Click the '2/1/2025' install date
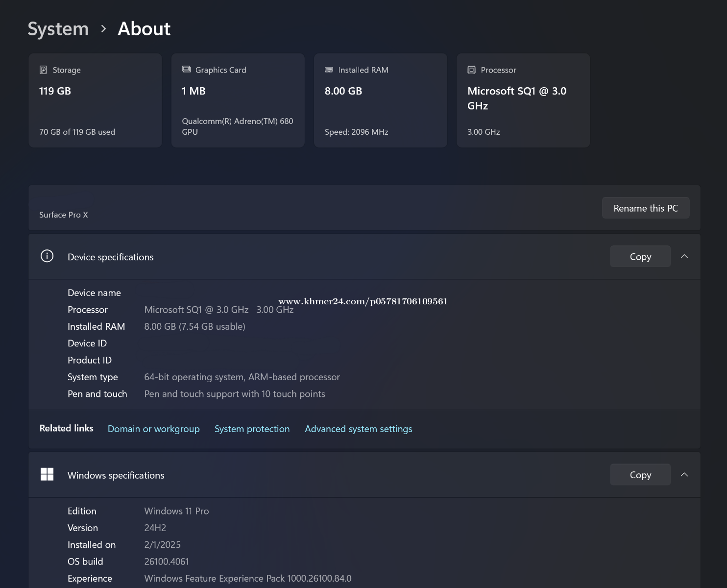The width and height of the screenshot is (727, 588). pyautogui.click(x=162, y=544)
